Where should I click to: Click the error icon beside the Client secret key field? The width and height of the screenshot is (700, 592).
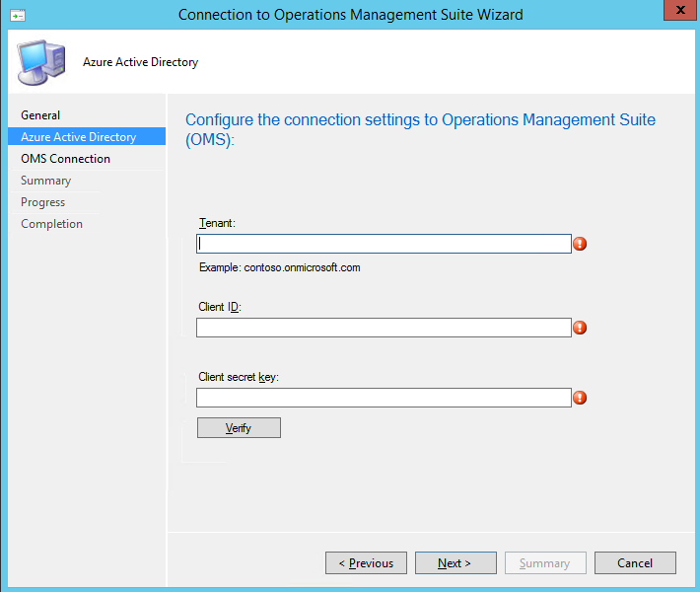pos(580,398)
